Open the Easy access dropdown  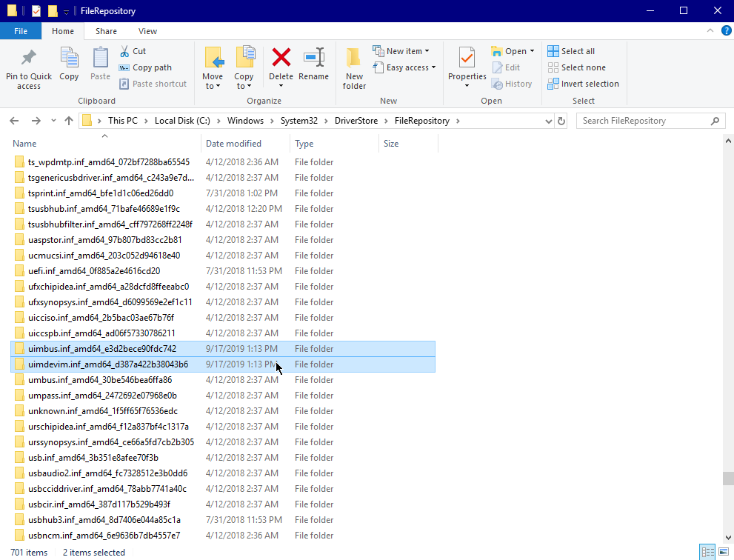(404, 67)
